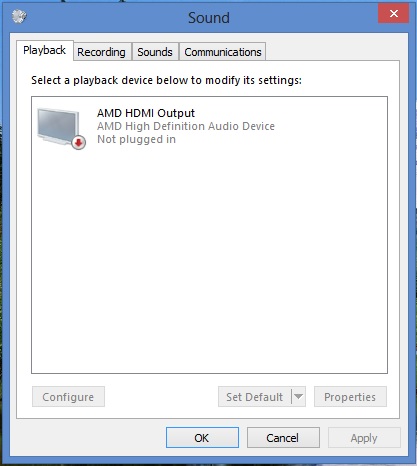Screen dimensions: 417x466
Task: Expand the Set Default dropdown arrow
Action: click(299, 397)
